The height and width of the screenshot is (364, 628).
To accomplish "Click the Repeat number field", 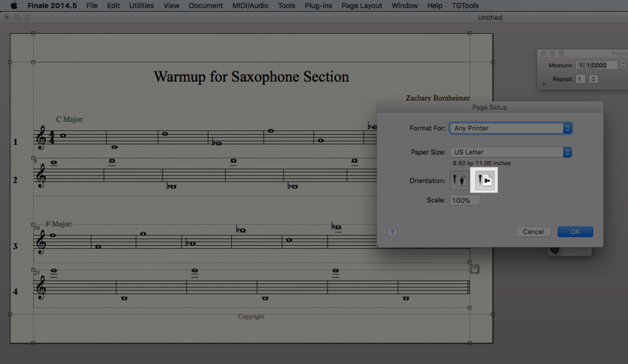I will 580,79.
